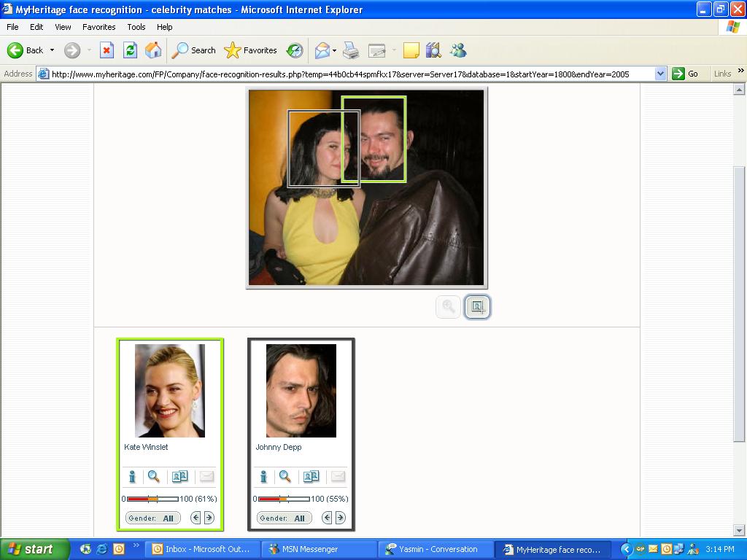This screenshot has width=747, height=560.
Task: Open the address bar dropdown arrow
Action: coord(660,74)
